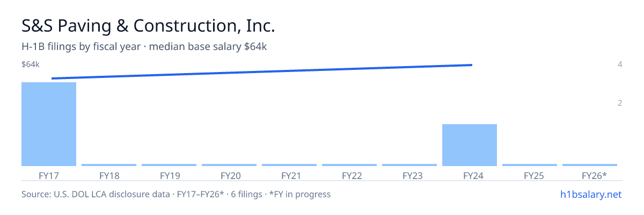Screen dimensions: 644x215
Task: Click the FY26* axis label
Action: pos(595,176)
